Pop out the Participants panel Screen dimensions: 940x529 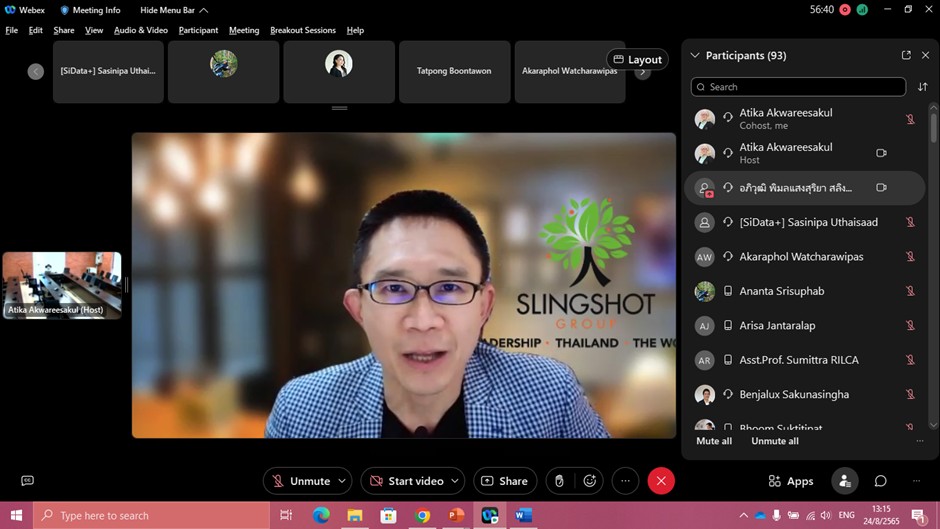pos(906,56)
